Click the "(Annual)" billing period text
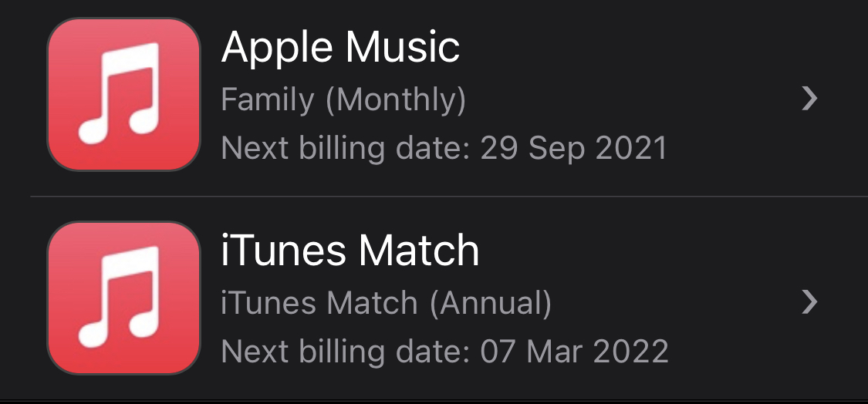 click(x=491, y=303)
